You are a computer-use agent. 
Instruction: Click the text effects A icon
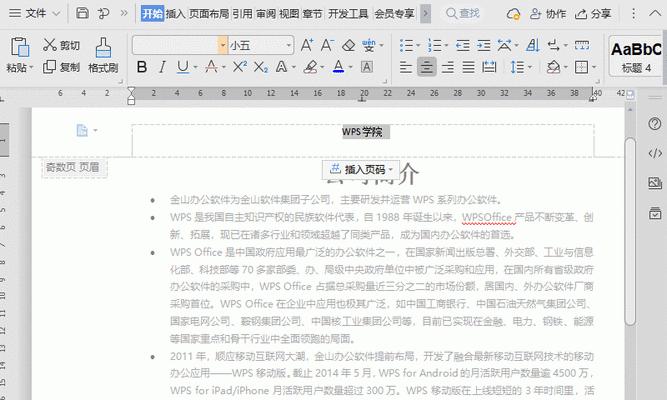click(x=282, y=67)
